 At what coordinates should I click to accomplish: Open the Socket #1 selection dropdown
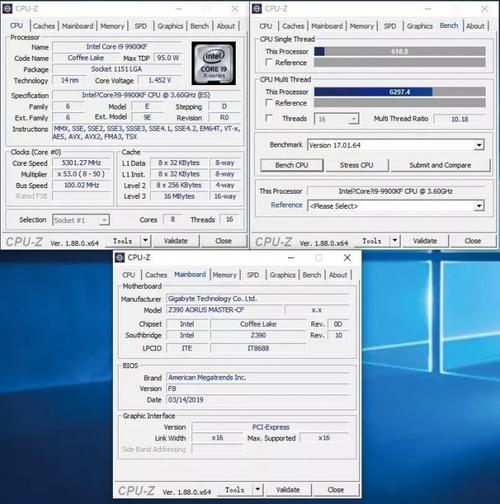pyautogui.click(x=104, y=220)
